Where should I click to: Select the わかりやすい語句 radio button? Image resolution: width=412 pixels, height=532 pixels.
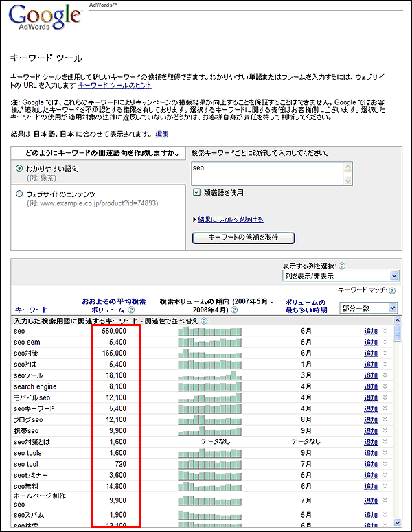coord(19,169)
